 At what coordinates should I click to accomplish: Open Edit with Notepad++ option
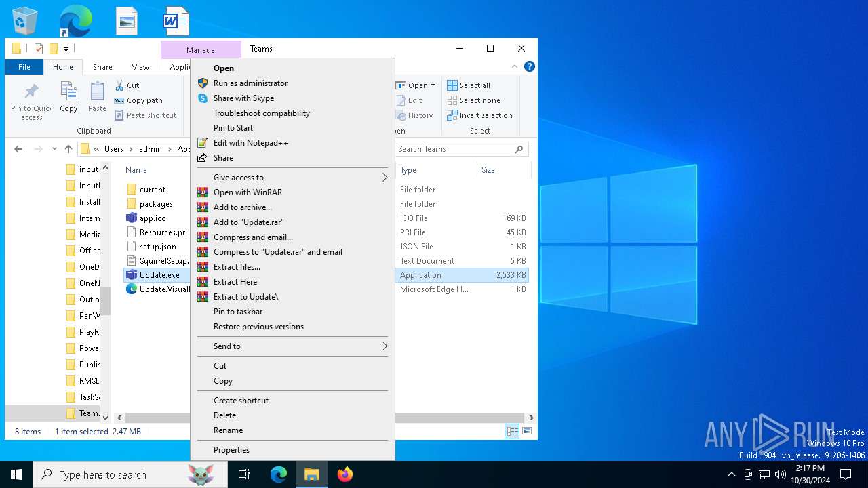pyautogui.click(x=292, y=143)
